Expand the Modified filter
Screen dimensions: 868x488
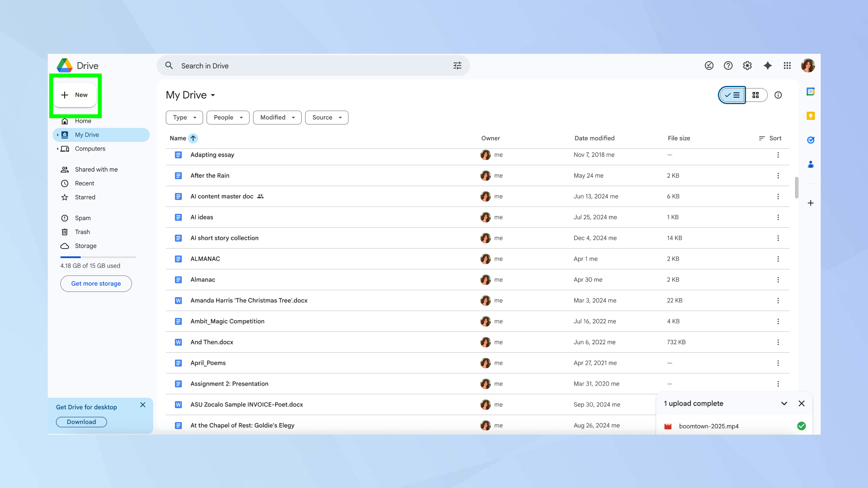[277, 117]
